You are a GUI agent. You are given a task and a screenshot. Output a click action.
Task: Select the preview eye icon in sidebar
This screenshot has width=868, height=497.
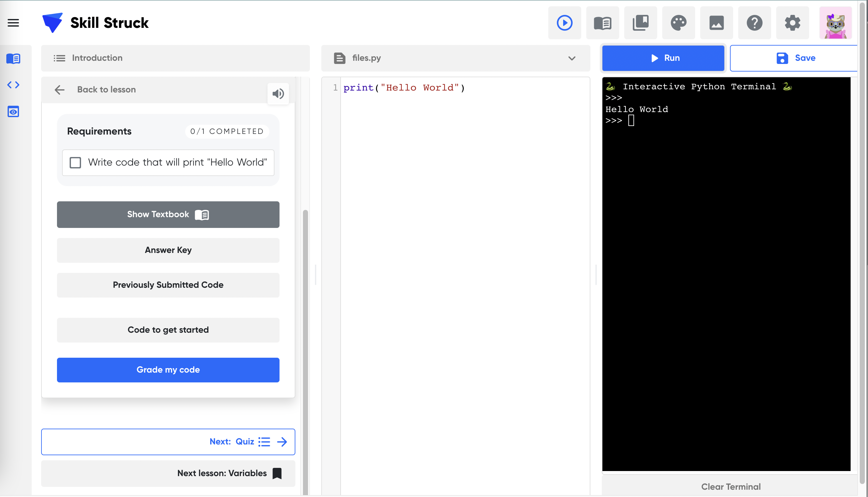pyautogui.click(x=13, y=112)
